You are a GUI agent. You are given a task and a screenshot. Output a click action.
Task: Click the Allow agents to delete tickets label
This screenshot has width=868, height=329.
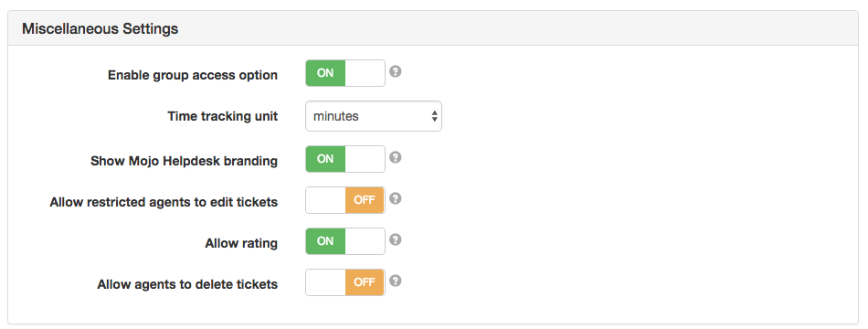(187, 285)
